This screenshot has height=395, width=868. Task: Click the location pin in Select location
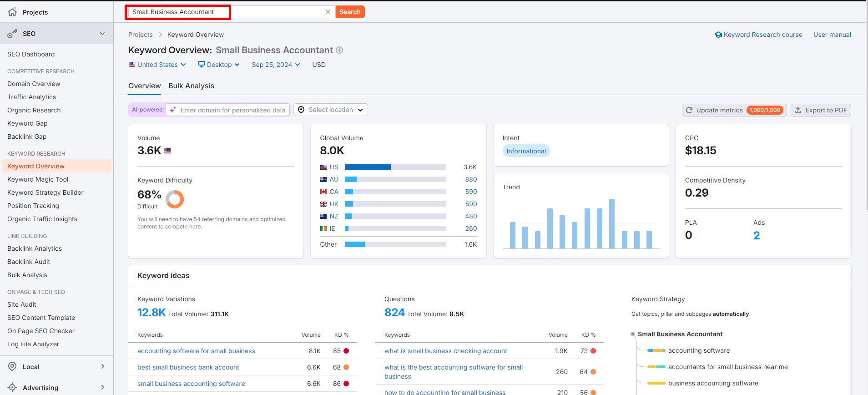coord(301,110)
